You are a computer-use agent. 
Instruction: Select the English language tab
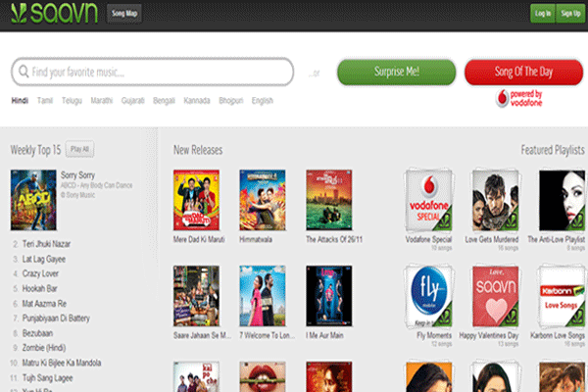pyautogui.click(x=263, y=101)
